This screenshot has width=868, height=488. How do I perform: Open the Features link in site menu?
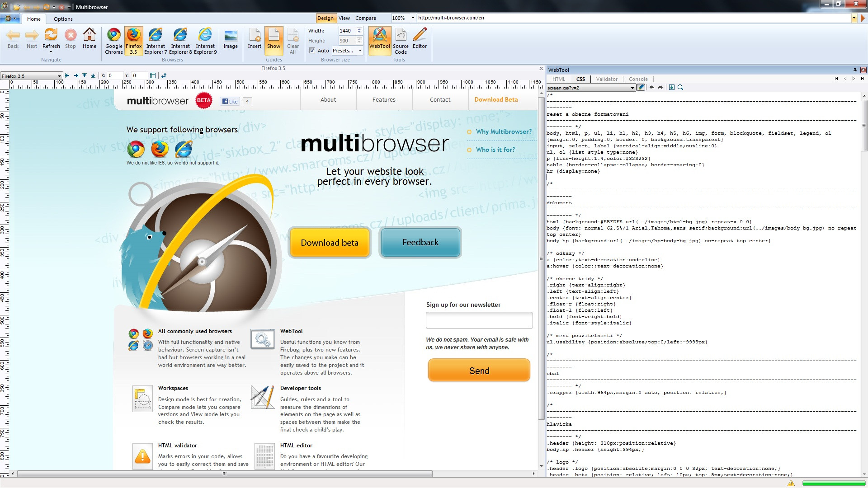[x=384, y=100]
